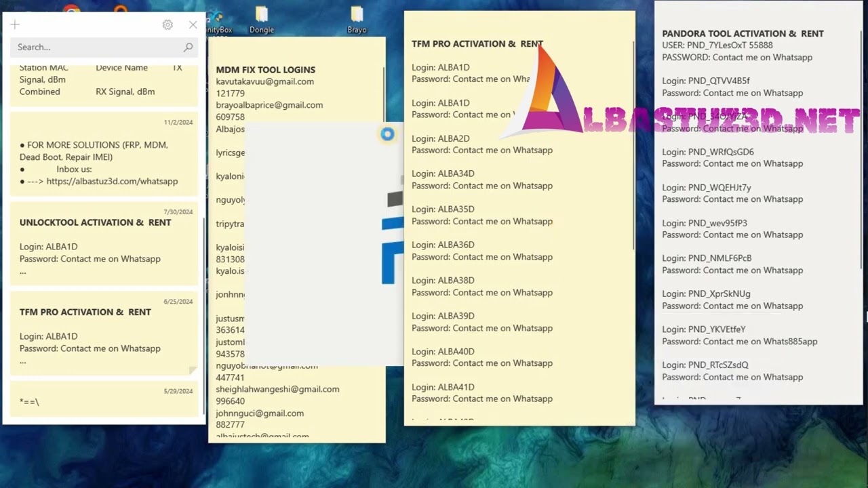Click Login: ALBA41D in TFM note

tap(443, 387)
